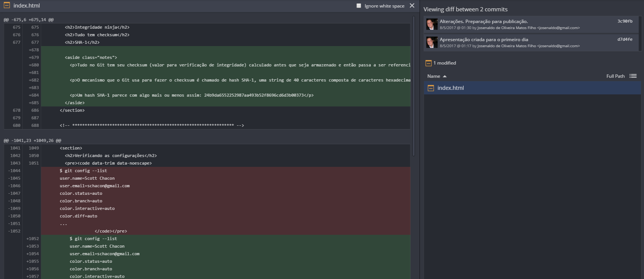Click the author avatar of commit 3c90fb

pyautogui.click(x=432, y=24)
